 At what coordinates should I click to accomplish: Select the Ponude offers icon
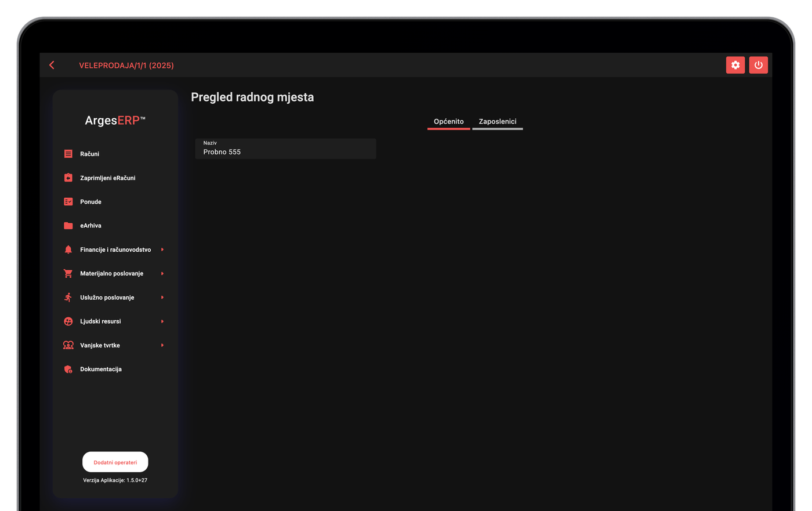(68, 202)
